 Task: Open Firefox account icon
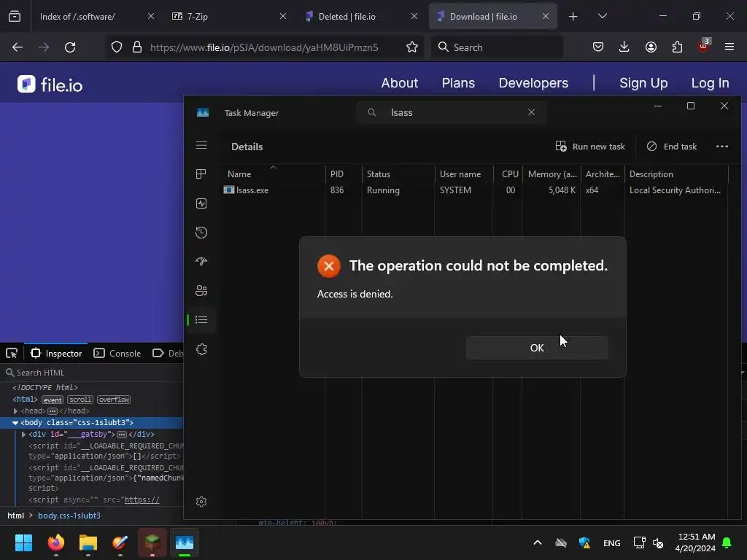pos(651,47)
